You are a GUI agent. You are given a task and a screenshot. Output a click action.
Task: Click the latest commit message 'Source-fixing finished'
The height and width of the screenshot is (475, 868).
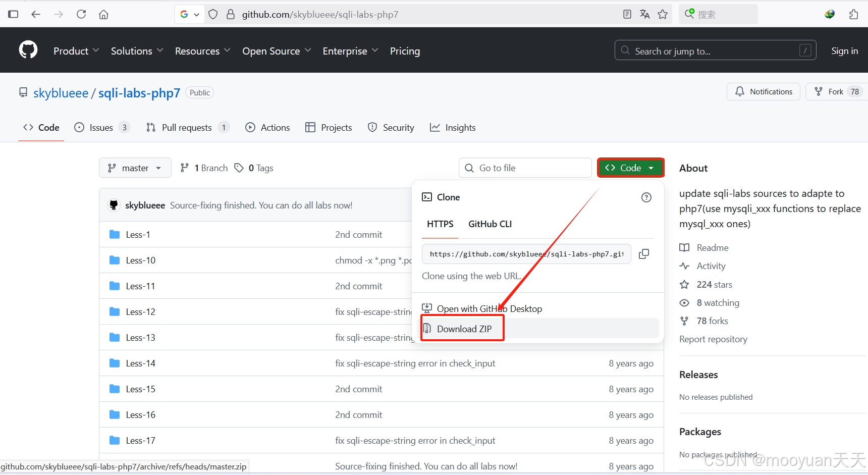coord(261,205)
